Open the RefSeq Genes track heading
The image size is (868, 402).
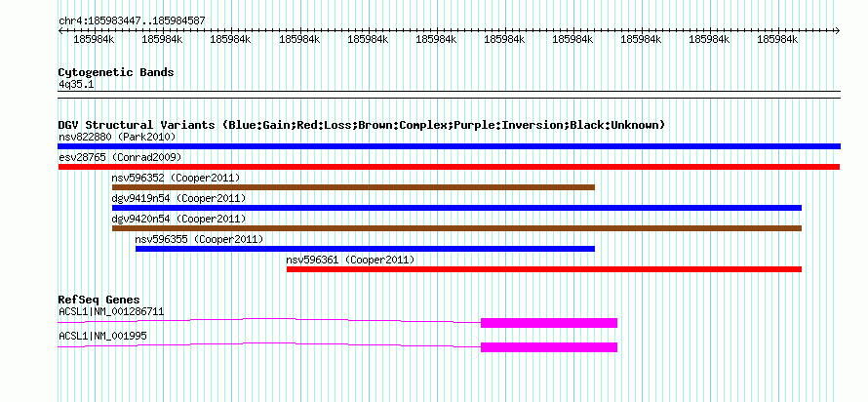[x=99, y=301]
